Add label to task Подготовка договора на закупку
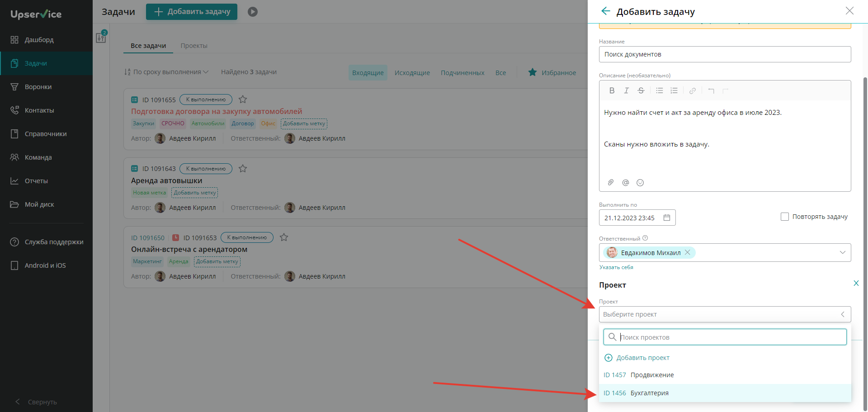 pos(304,123)
